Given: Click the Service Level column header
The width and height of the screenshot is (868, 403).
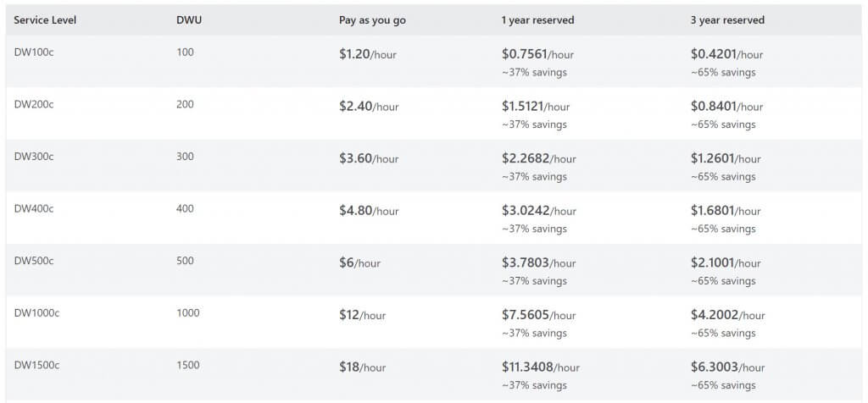Looking at the screenshot, I should tap(45, 19).
